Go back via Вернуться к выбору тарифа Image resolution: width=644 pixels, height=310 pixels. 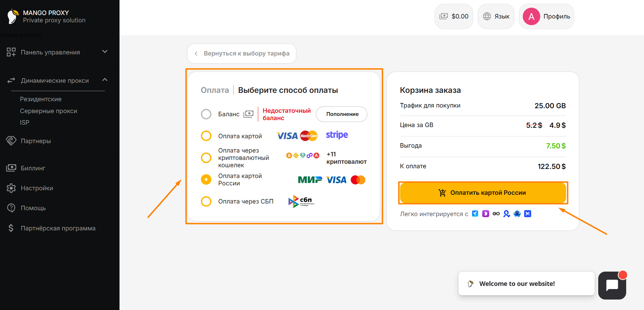[x=242, y=53]
